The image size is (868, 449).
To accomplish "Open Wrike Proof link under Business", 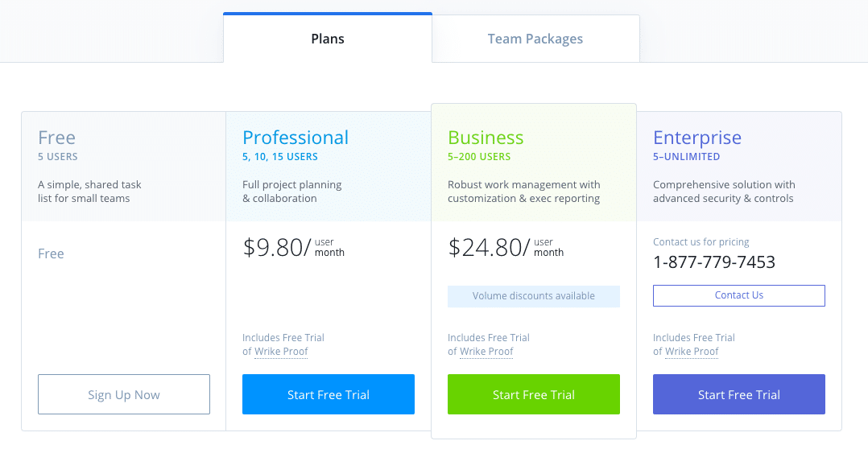I will (x=486, y=352).
